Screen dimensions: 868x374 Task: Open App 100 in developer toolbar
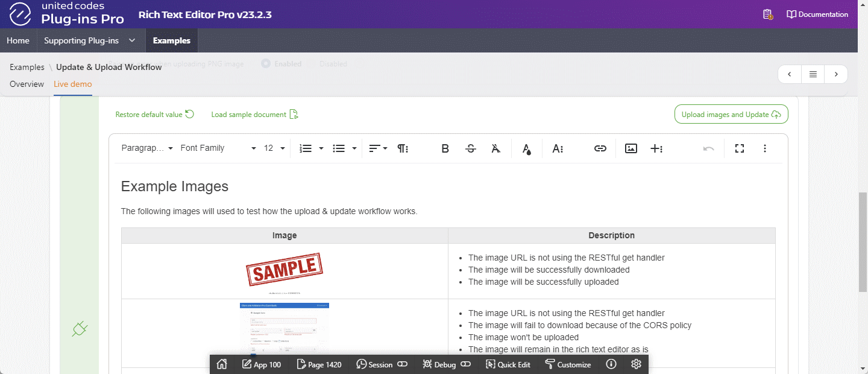coord(262,364)
